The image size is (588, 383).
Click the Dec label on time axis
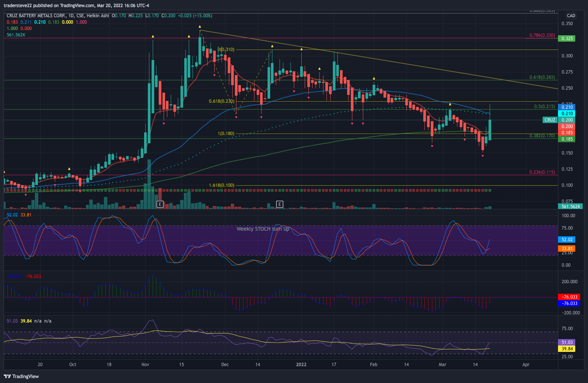point(225,365)
